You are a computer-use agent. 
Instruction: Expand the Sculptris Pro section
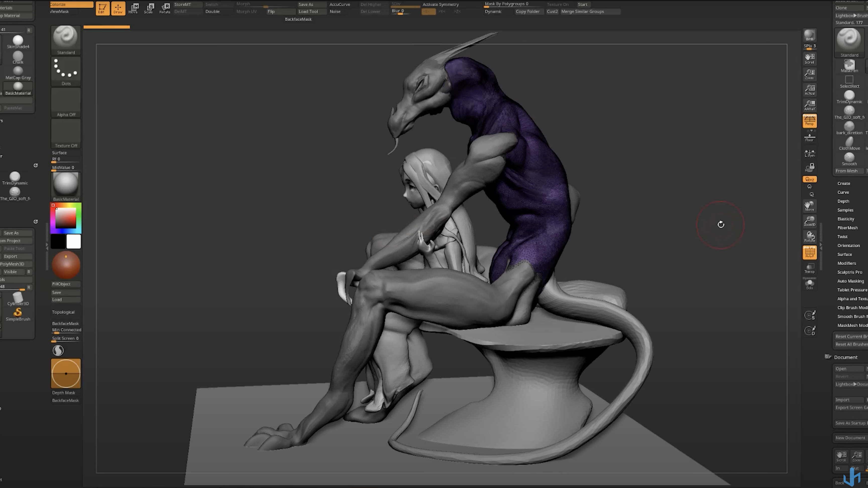point(849,272)
